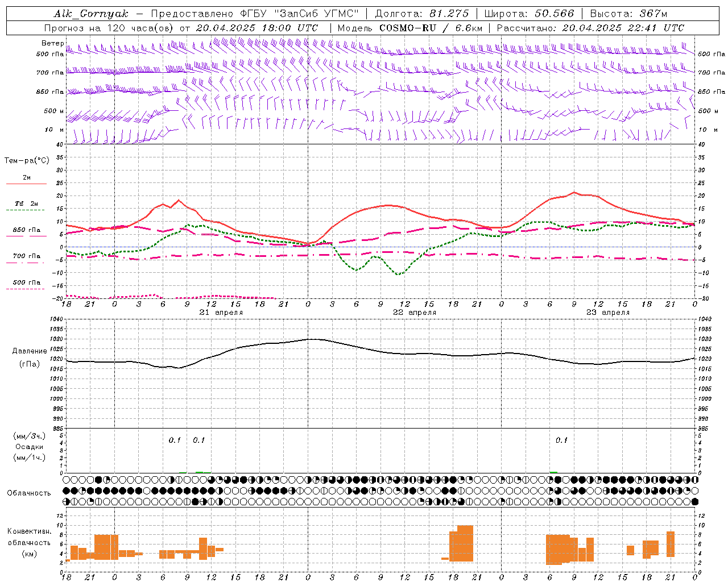728x582 pixels.
Task: Select the 'Осадки' precipitation label
Action: pos(30,447)
